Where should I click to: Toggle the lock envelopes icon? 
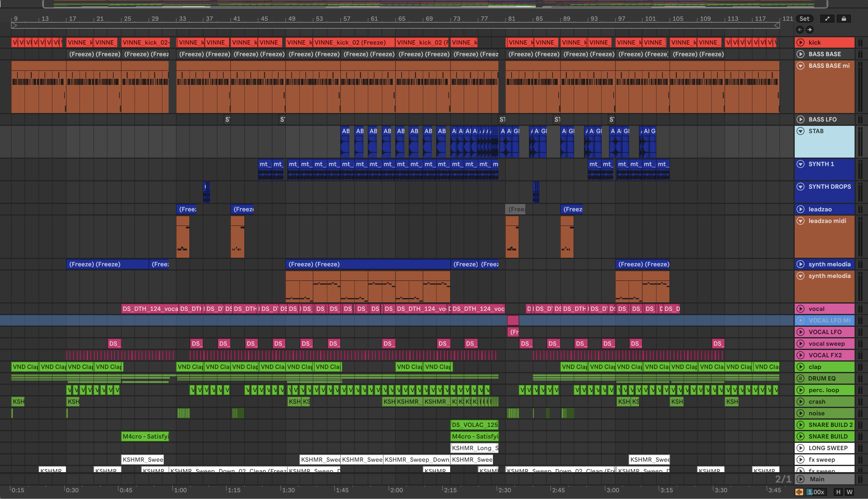tap(844, 19)
